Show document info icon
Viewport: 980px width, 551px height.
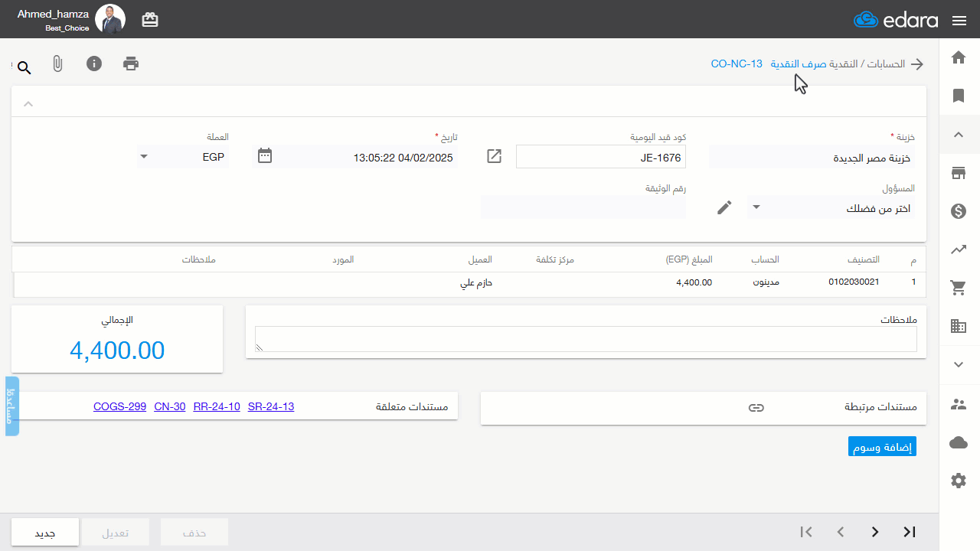pyautogui.click(x=94, y=64)
